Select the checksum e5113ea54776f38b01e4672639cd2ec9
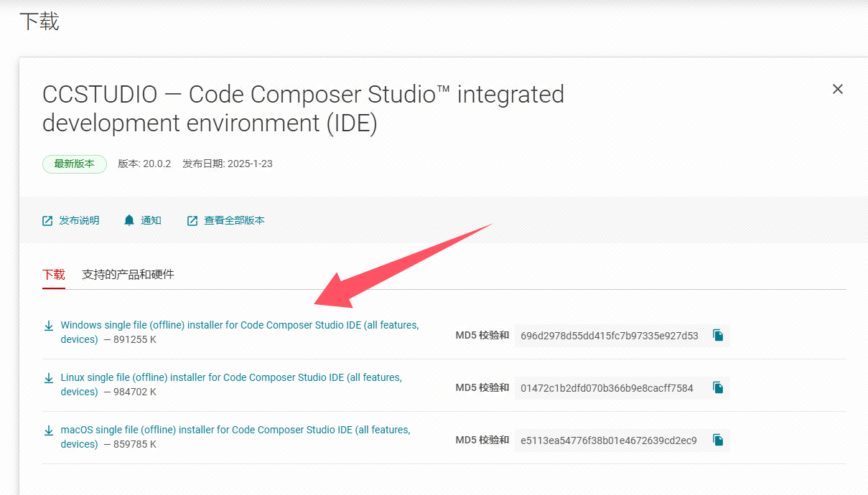 [x=609, y=440]
